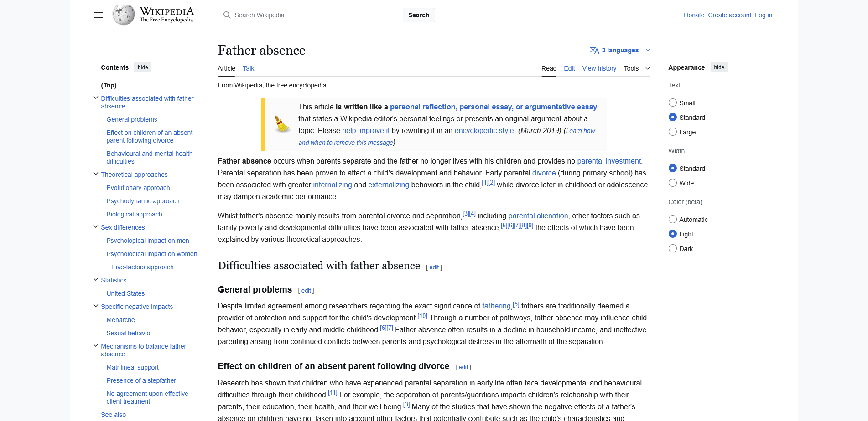Open citation reference [10]

[x=422, y=316]
